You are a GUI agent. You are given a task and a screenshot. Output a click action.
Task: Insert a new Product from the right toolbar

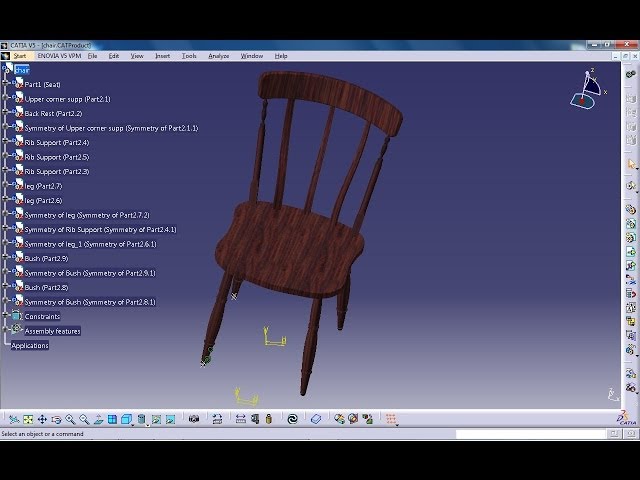[x=631, y=224]
